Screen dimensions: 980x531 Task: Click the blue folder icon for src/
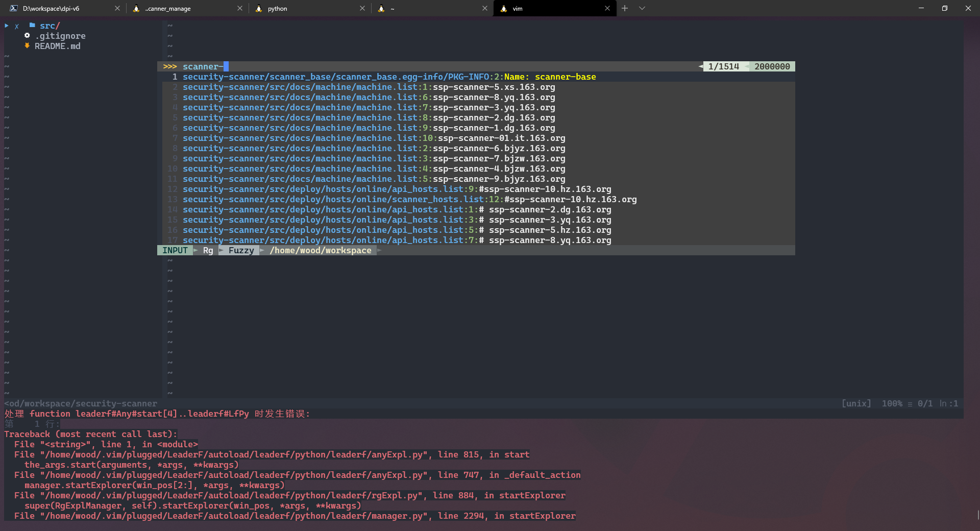pos(32,26)
